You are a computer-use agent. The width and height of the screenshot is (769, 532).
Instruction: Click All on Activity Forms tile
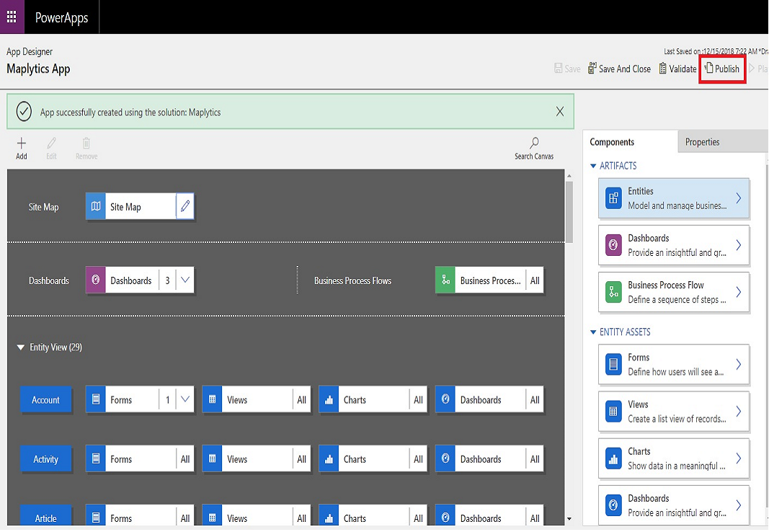pos(185,459)
